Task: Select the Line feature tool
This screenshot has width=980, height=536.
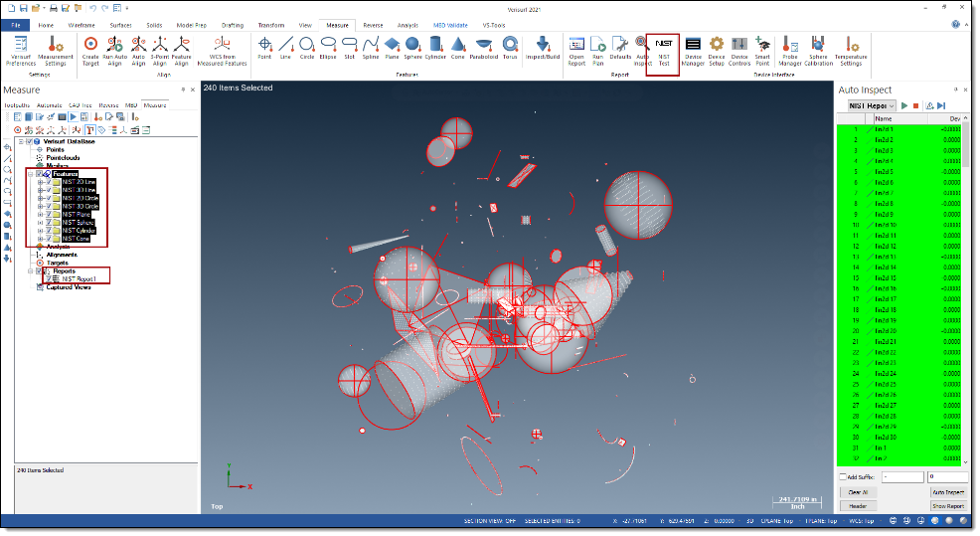Action: (x=285, y=48)
